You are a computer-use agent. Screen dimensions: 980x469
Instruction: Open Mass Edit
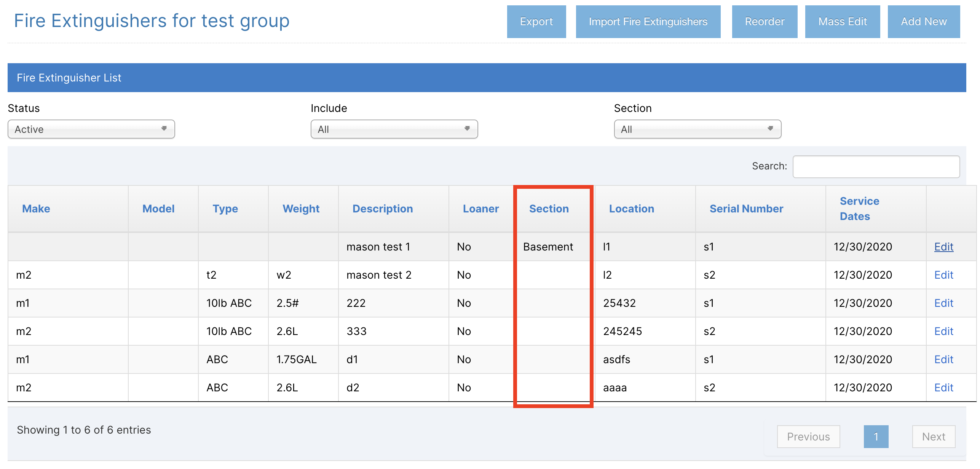click(x=842, y=22)
